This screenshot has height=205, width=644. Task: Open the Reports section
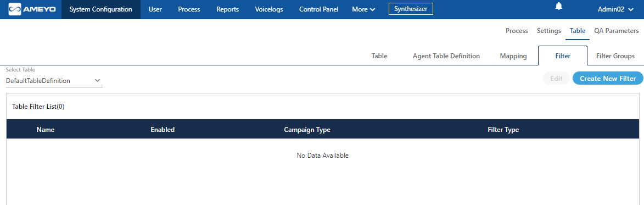pos(227,9)
